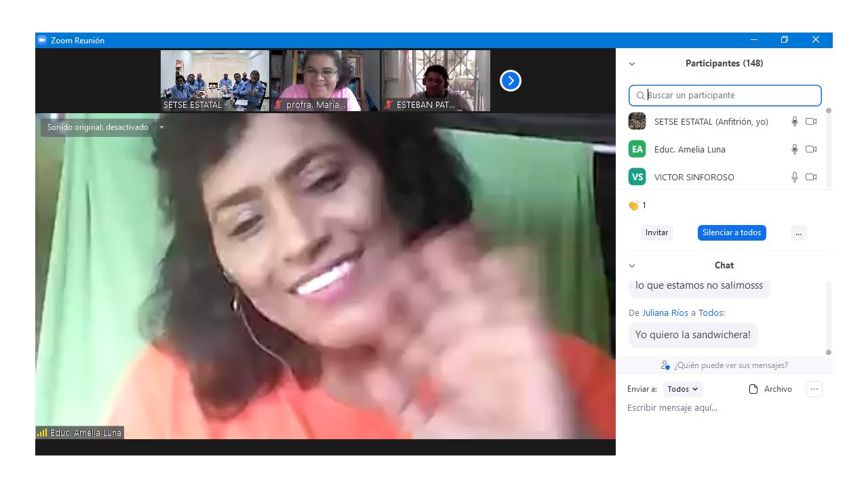The height and width of the screenshot is (488, 868).
Task: Mute microphone of Educ. Amelia Luna
Action: click(795, 149)
